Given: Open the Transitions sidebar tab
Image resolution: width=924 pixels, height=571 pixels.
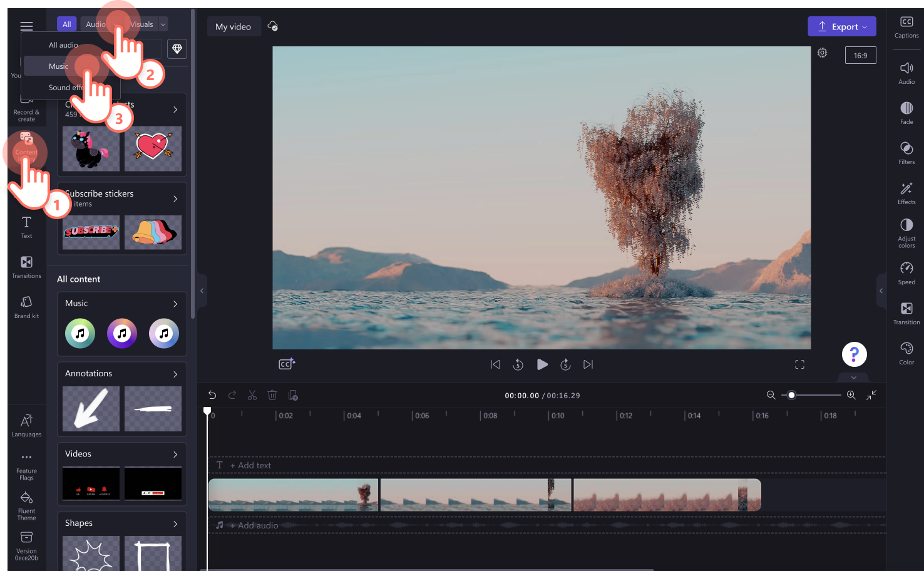Looking at the screenshot, I should [x=26, y=267].
